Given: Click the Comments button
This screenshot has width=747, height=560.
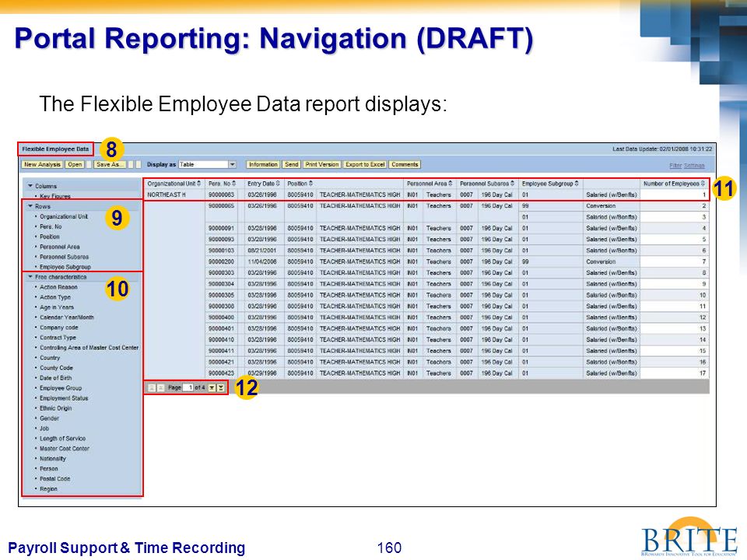Looking at the screenshot, I should point(405,165).
